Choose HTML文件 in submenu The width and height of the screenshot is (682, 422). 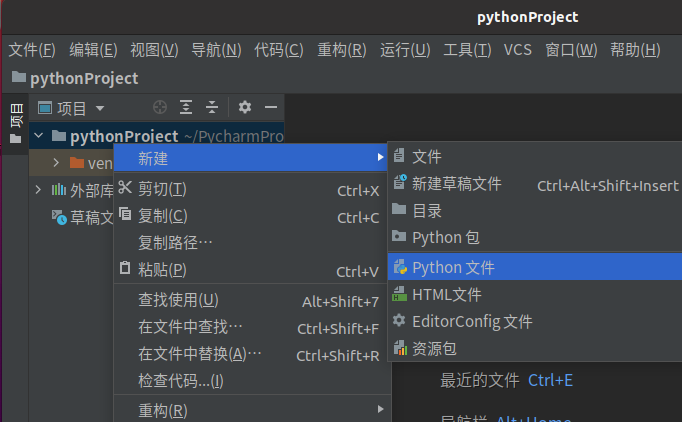coord(535,295)
